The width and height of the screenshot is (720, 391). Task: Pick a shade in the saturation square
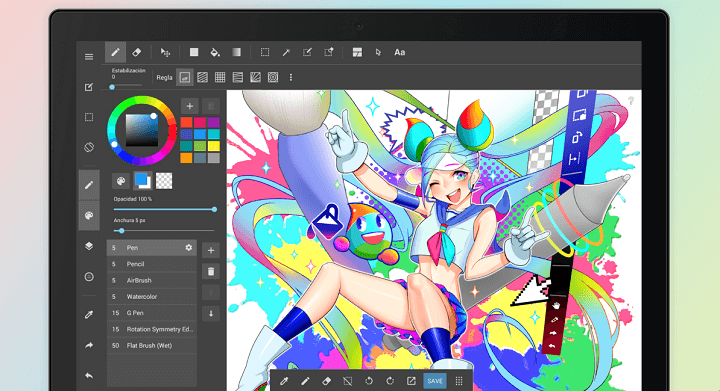(142, 130)
